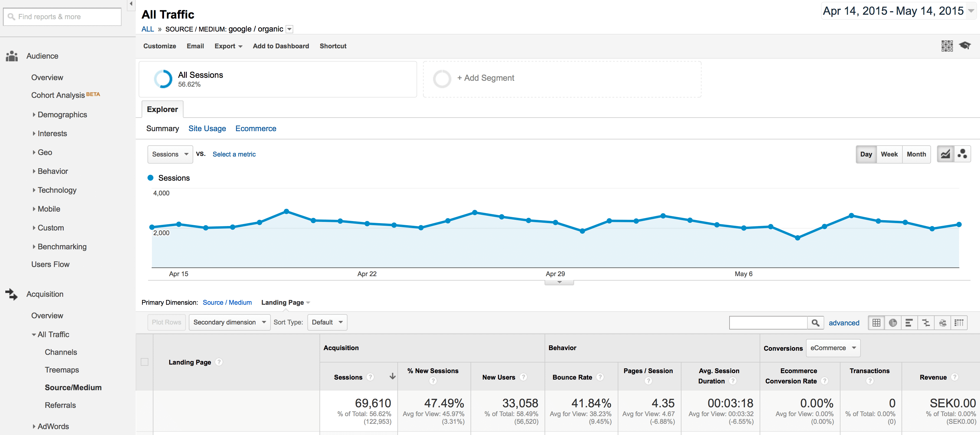
Task: Click the Source / Medium dimension link
Action: click(x=227, y=302)
